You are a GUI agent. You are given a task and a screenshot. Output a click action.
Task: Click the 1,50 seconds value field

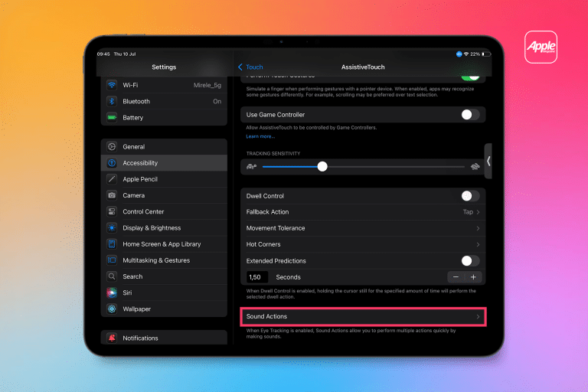(x=257, y=277)
